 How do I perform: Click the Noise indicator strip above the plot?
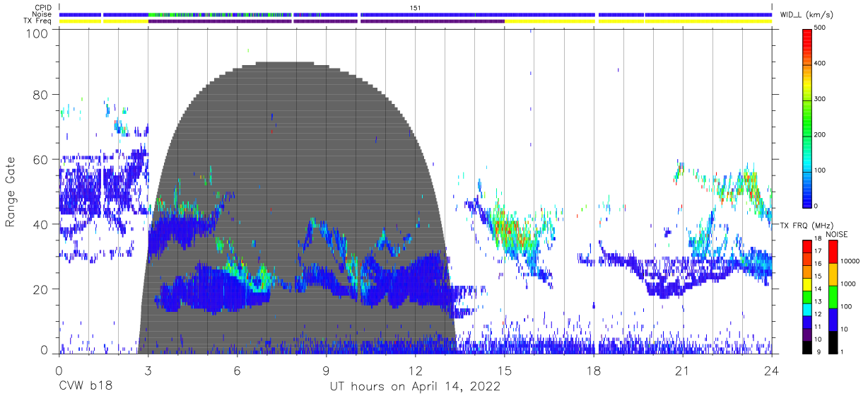click(x=416, y=14)
